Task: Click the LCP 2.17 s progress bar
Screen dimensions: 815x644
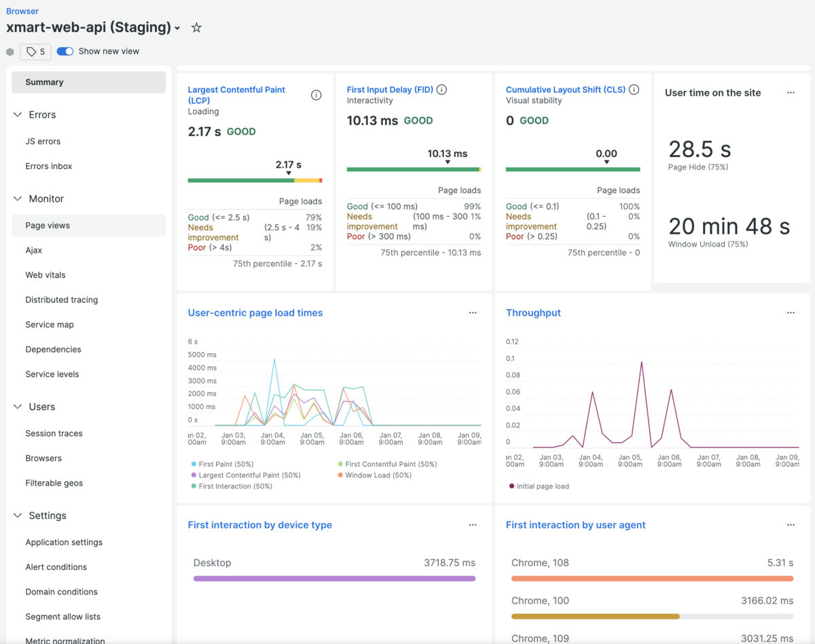Action: (x=255, y=181)
